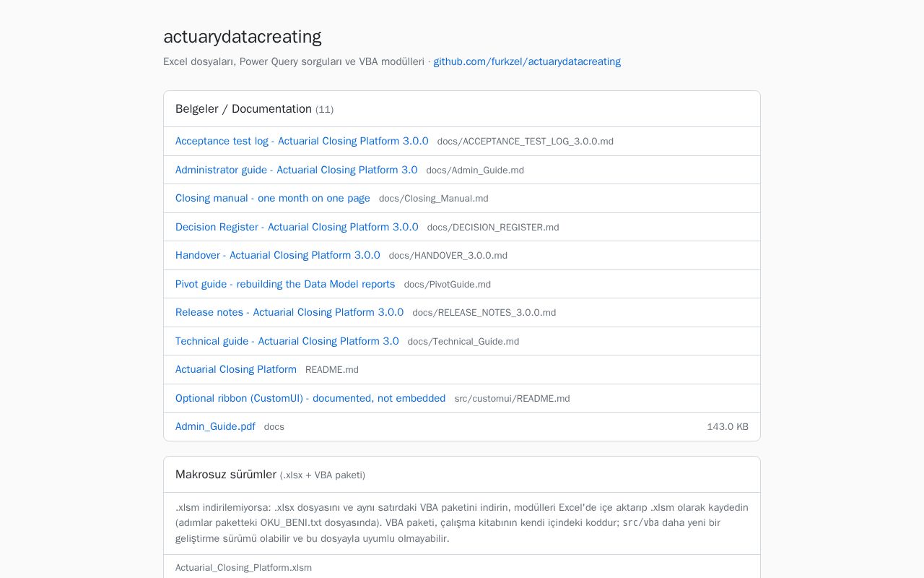Open the Handover 3.0.0 document link
Viewport: 924px width, 578px height.
click(x=278, y=255)
